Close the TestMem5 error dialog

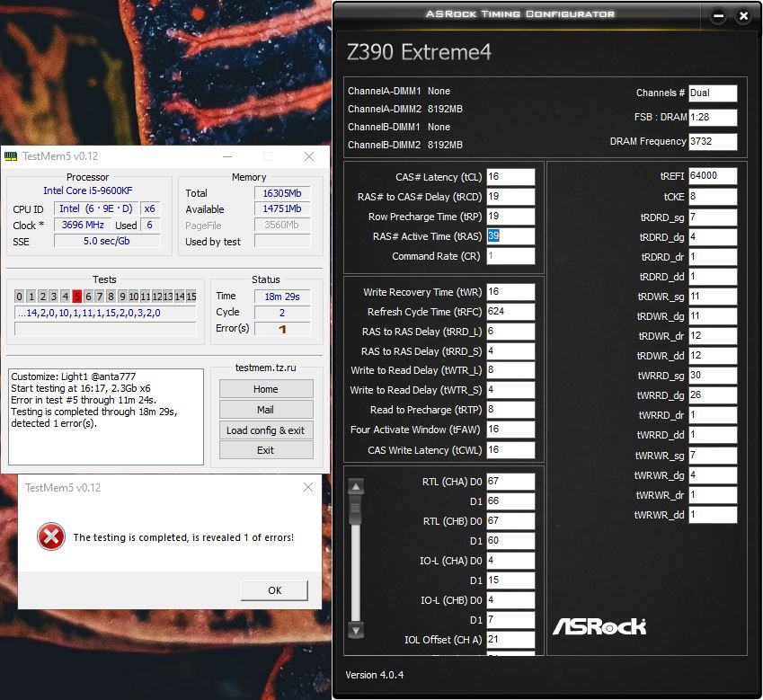308,487
